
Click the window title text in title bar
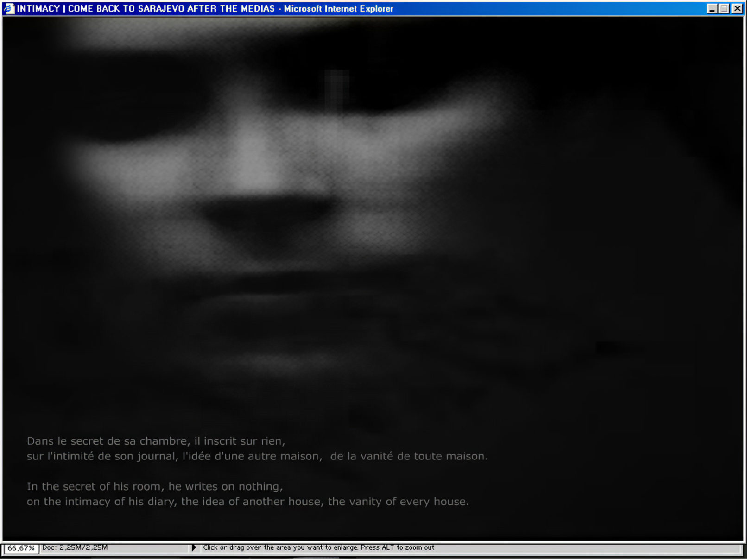[x=205, y=8]
